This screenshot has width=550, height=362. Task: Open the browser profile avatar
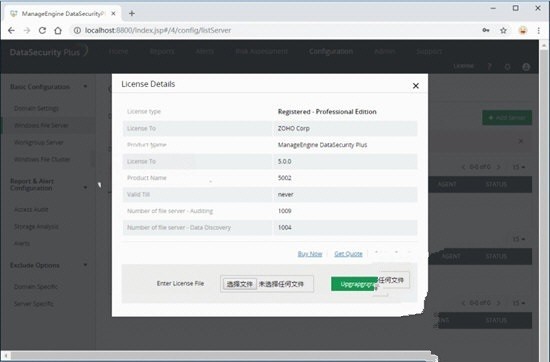point(523,31)
